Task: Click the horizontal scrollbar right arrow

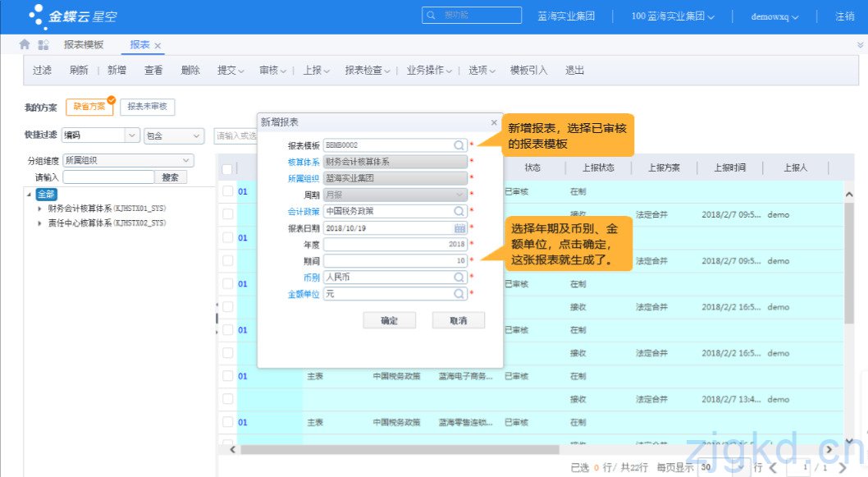Action: pyautogui.click(x=829, y=449)
